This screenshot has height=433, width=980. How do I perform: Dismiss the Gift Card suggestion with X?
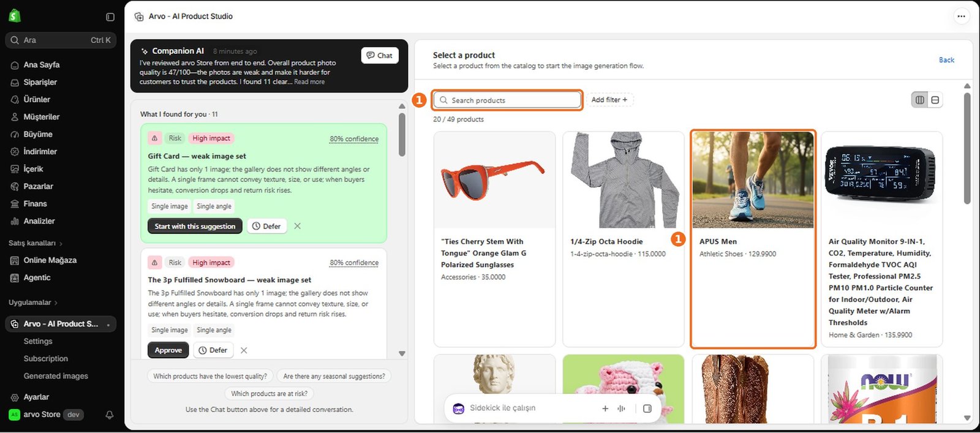tap(297, 227)
